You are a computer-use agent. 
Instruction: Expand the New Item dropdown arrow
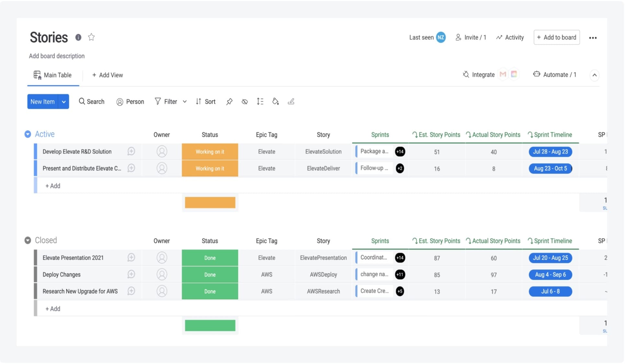pyautogui.click(x=63, y=101)
